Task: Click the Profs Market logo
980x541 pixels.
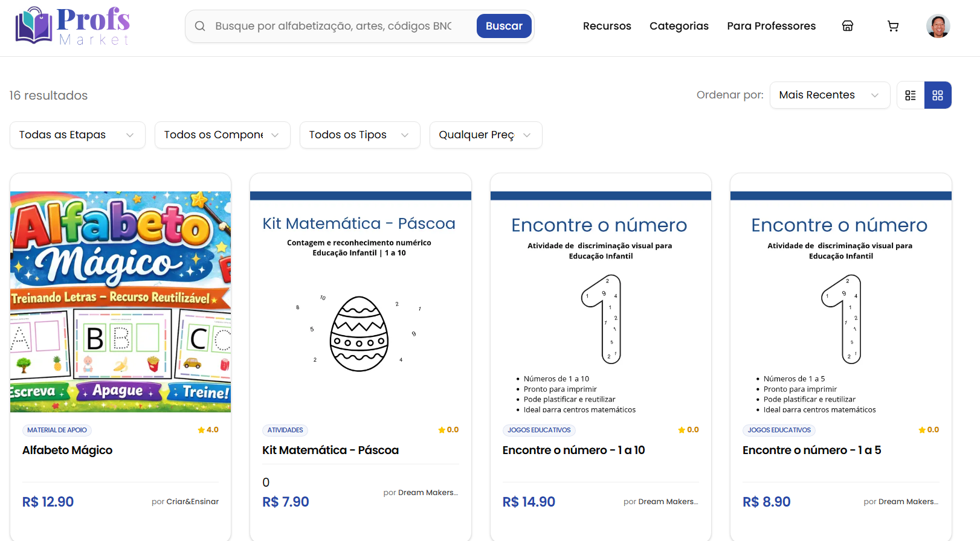Action: pyautogui.click(x=71, y=25)
